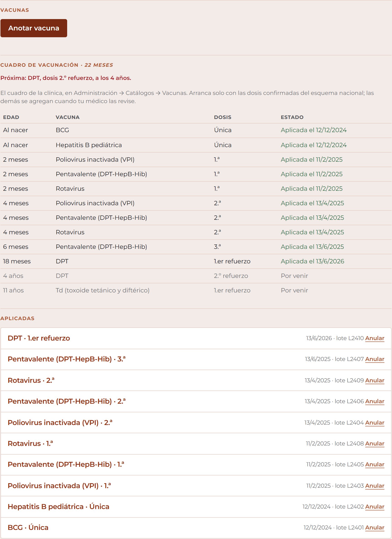Image resolution: width=392 pixels, height=539 pixels.
Task: Click 'Por venir' in the 11 años row
Action: point(294,290)
